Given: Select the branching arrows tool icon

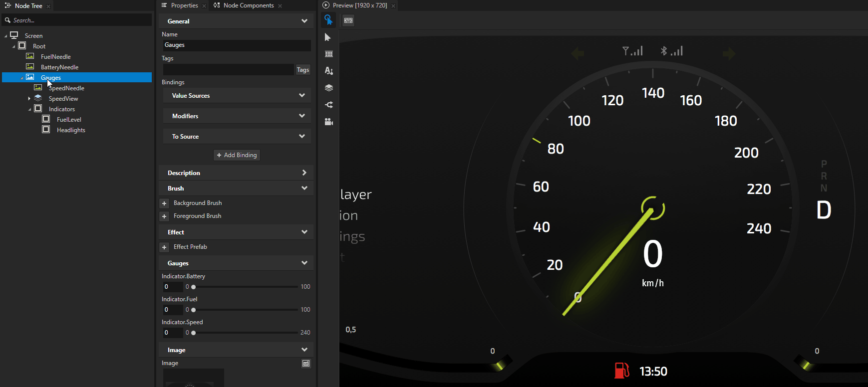Looking at the screenshot, I should pos(328,105).
